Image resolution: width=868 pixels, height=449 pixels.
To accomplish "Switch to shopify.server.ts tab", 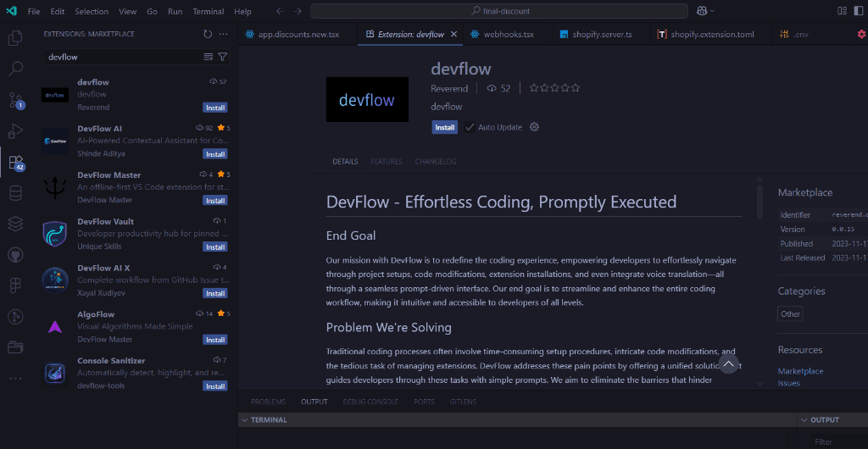I will (599, 34).
